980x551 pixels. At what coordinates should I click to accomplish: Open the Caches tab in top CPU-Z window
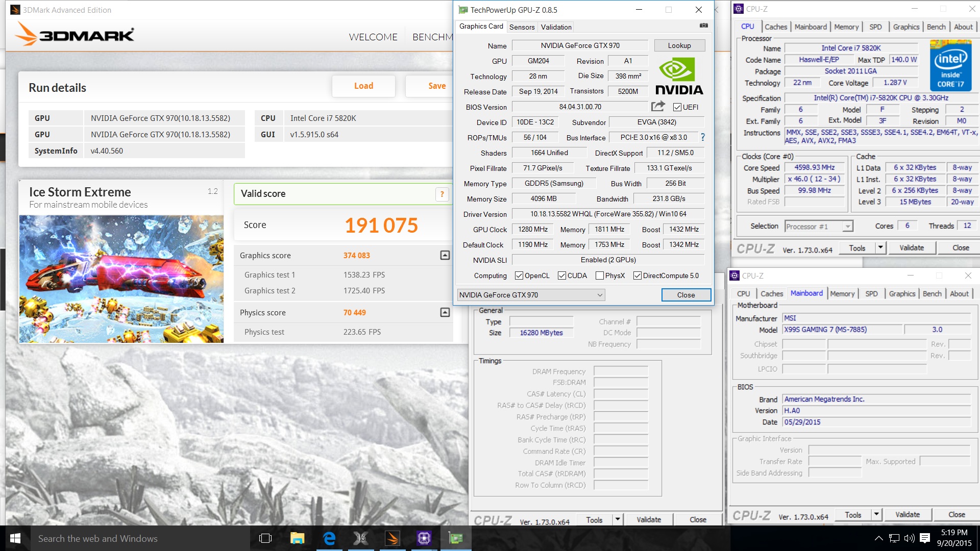776,27
